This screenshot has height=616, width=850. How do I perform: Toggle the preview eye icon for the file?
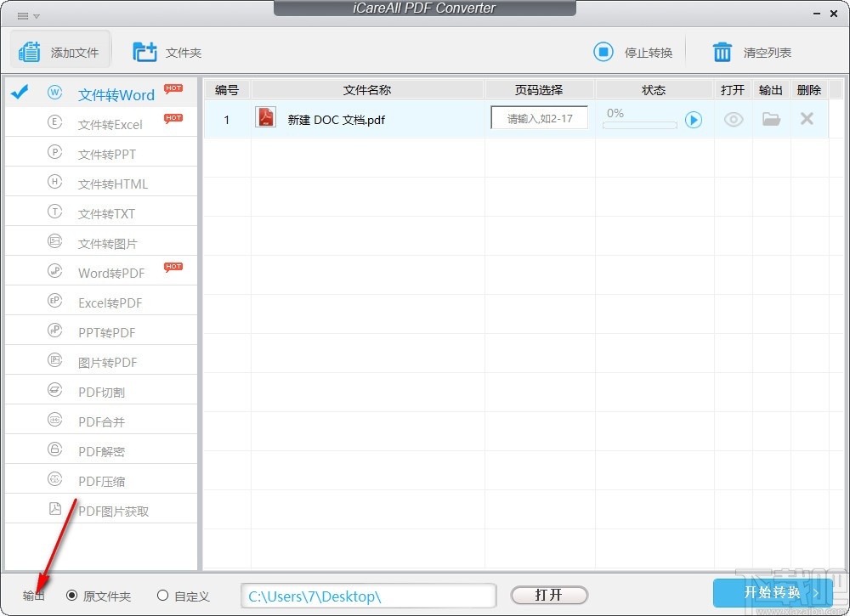pyautogui.click(x=733, y=119)
